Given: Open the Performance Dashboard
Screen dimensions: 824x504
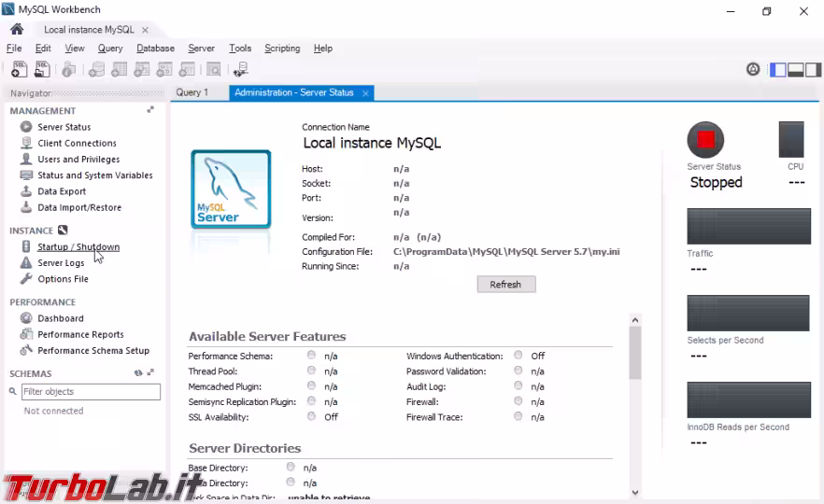Looking at the screenshot, I should (x=60, y=318).
